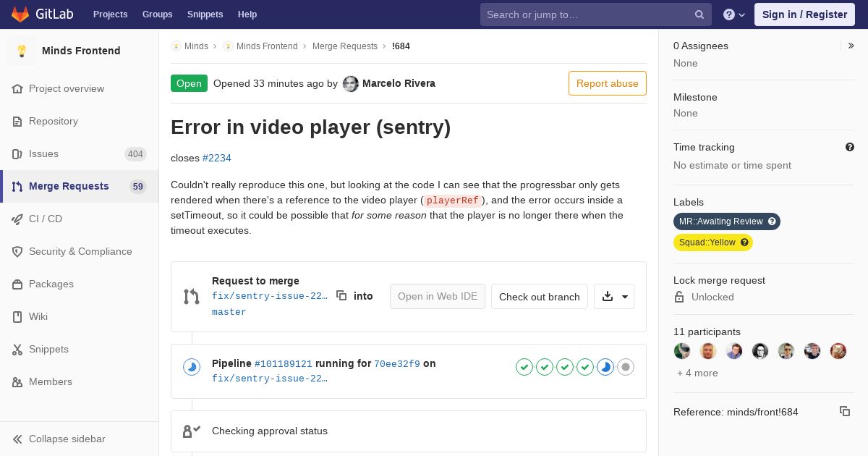Viewport: 868px width, 456px height.
Task: Click the merge request branch icon
Action: pos(192,297)
